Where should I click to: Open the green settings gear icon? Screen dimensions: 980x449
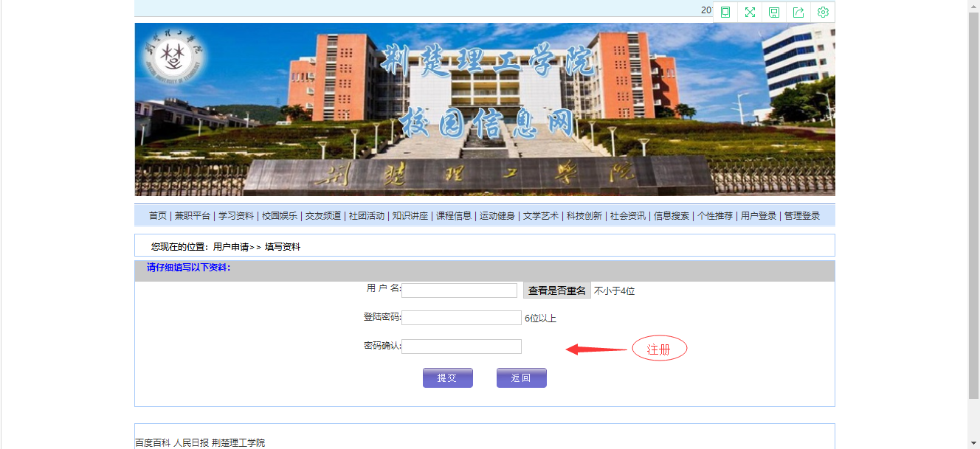pos(823,12)
